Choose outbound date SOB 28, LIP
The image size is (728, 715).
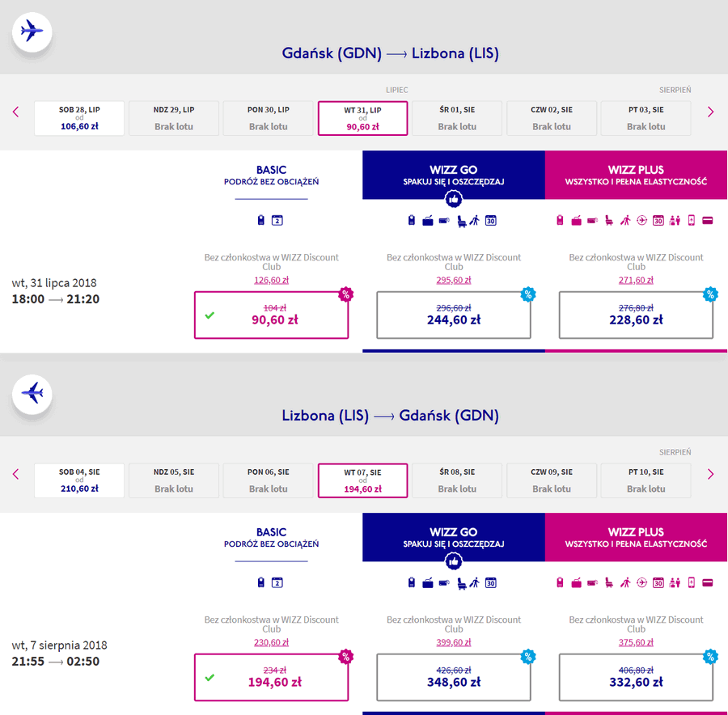click(x=79, y=118)
